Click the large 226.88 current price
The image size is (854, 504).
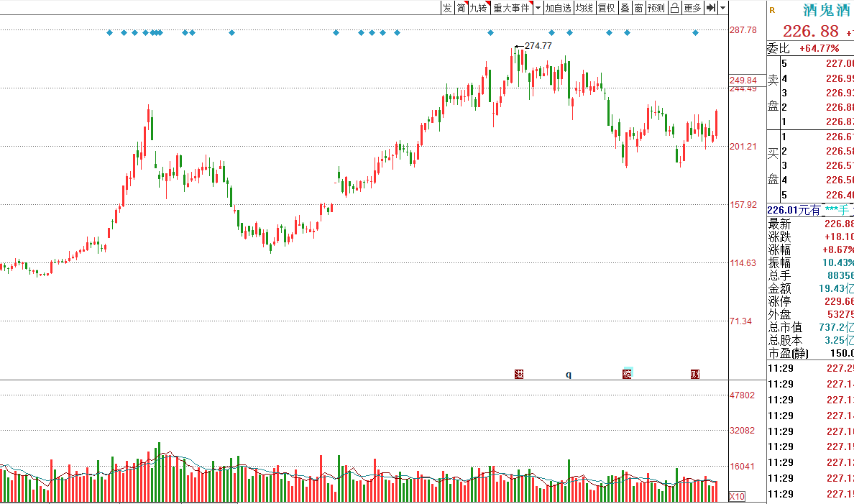pos(811,31)
